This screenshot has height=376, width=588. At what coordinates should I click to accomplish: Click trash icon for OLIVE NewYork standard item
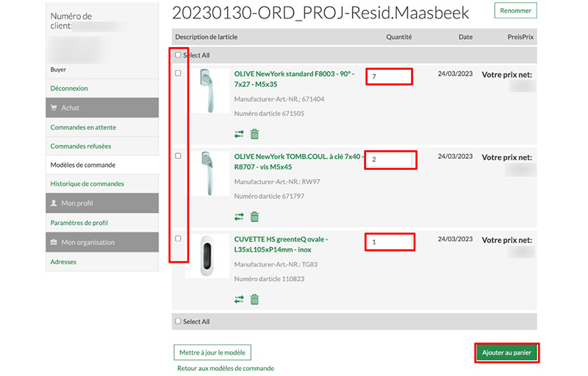coord(255,134)
